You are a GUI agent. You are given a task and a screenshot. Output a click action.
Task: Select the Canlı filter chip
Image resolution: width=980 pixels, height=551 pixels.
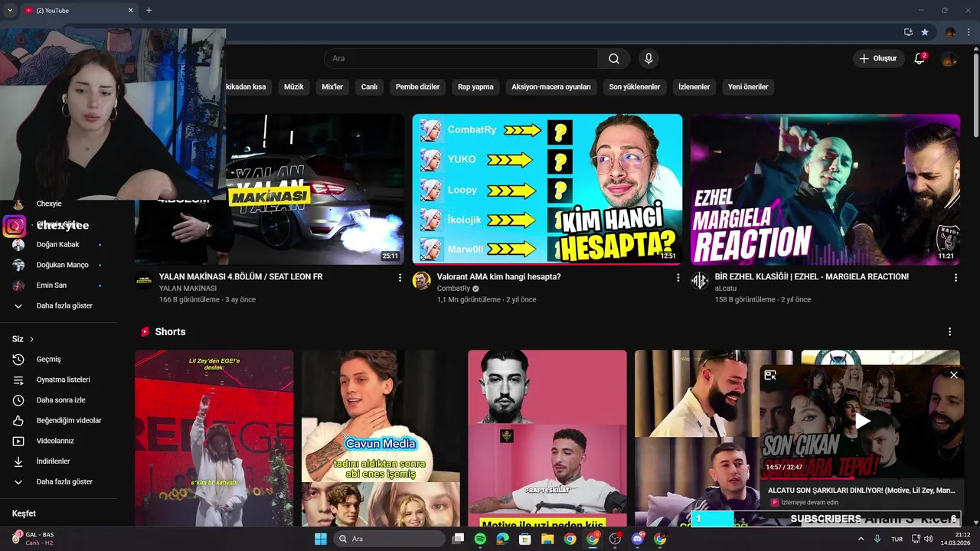pos(369,86)
